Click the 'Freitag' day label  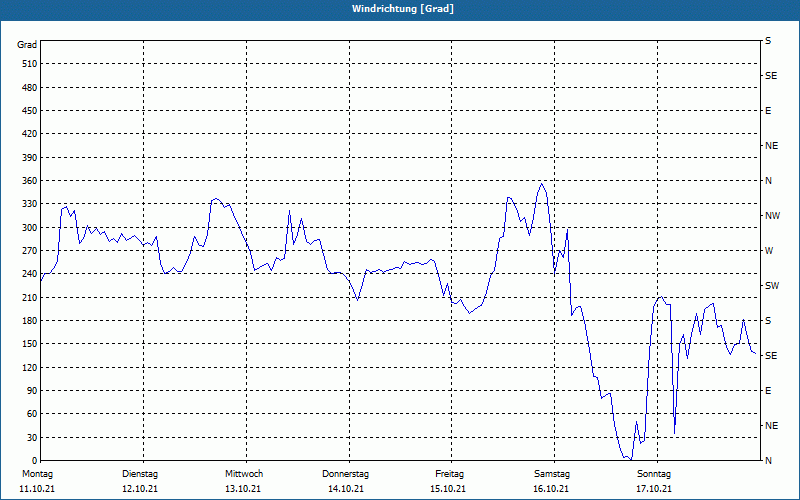pyautogui.click(x=449, y=474)
